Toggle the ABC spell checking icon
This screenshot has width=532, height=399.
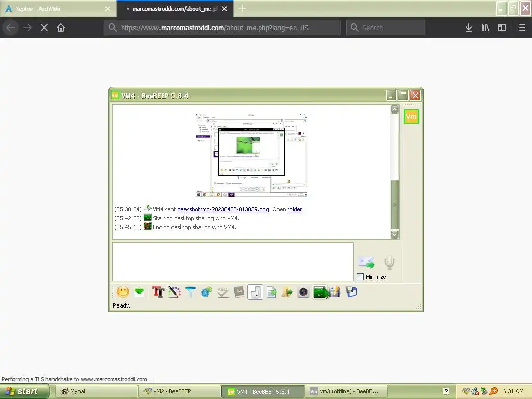pyautogui.click(x=222, y=292)
